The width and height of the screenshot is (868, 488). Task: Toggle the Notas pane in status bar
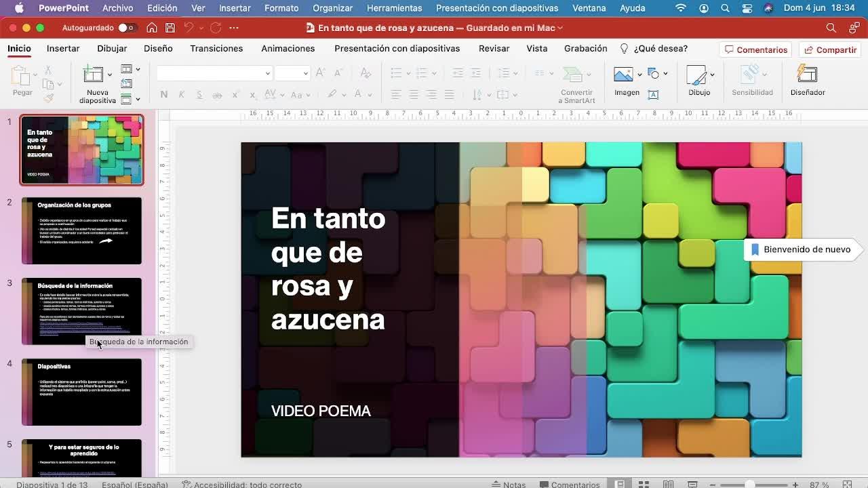tap(509, 484)
